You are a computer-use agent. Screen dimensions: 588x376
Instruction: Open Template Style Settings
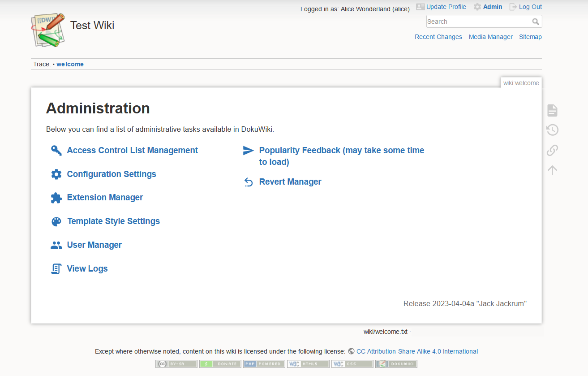tap(113, 221)
